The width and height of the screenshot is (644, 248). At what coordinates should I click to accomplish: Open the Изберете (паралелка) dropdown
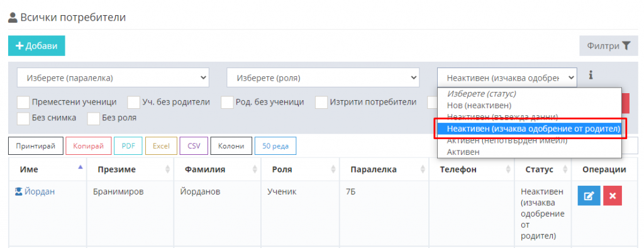(x=113, y=77)
